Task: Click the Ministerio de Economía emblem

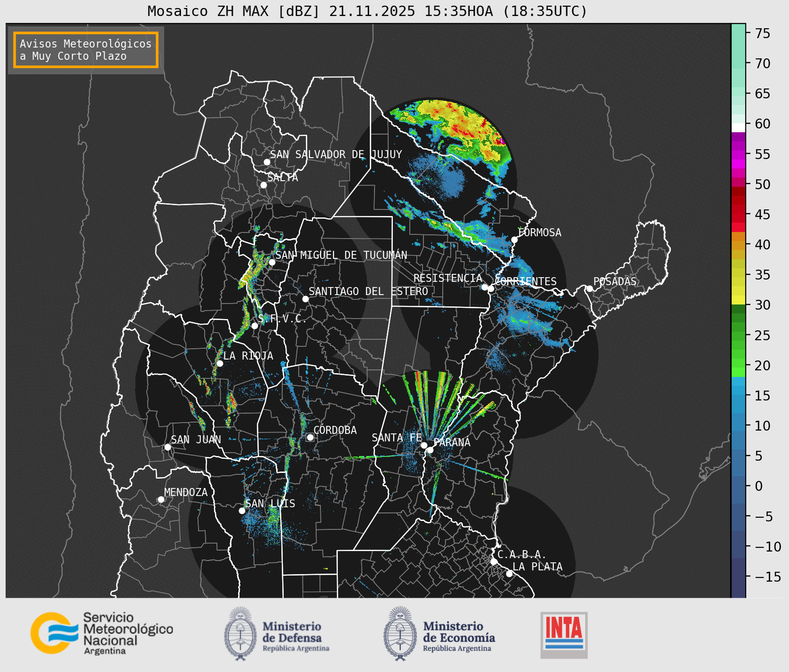Action: coord(400,633)
